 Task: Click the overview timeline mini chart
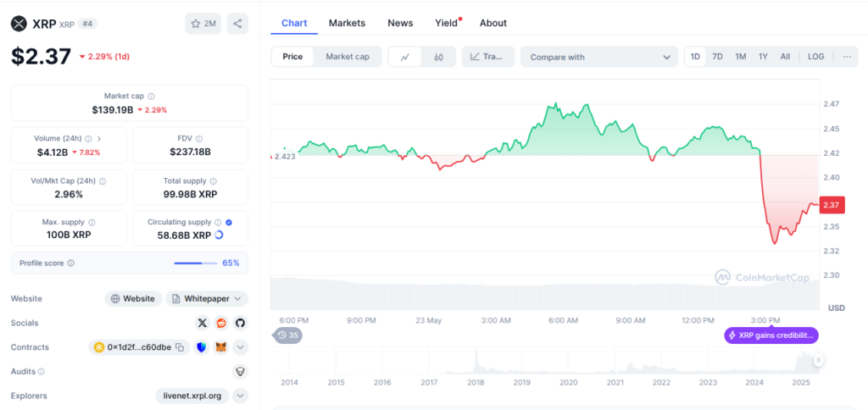tap(545, 360)
